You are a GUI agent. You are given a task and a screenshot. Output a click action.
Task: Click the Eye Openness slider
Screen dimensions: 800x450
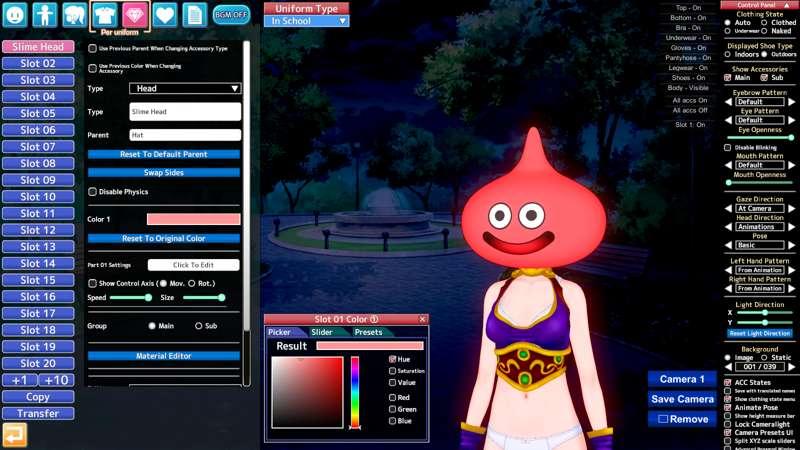[x=760, y=137]
